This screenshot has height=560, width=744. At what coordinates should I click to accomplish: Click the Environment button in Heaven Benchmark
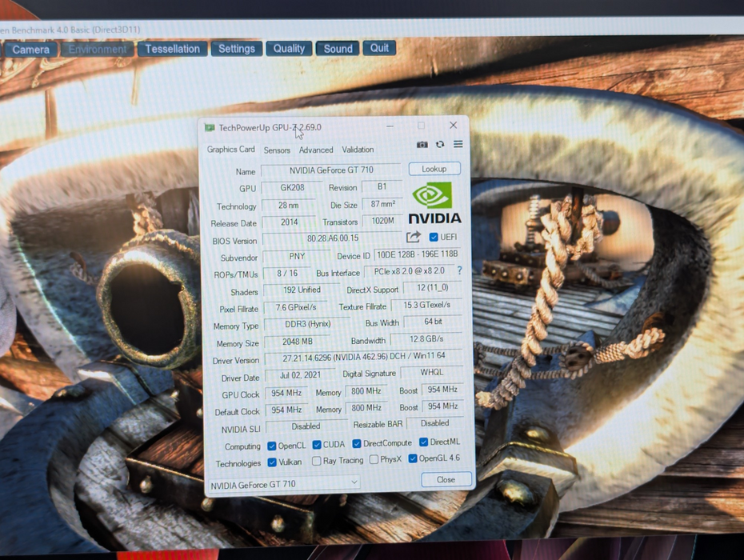click(98, 50)
